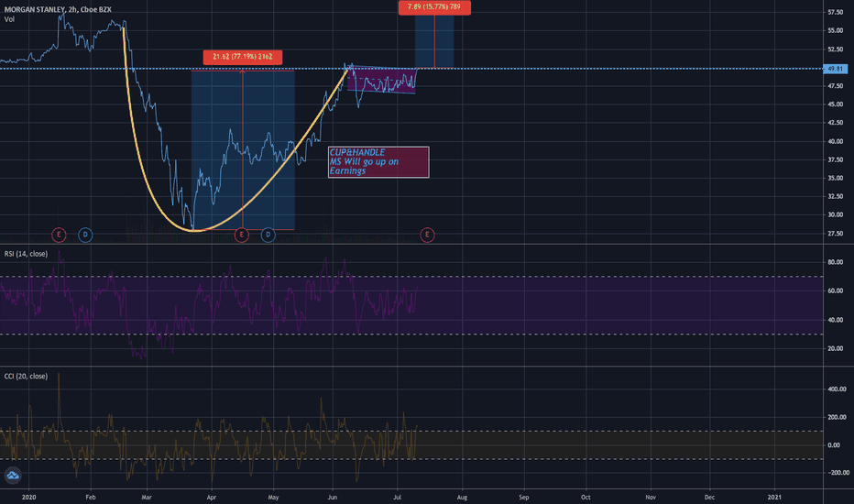This screenshot has height=504, width=854.
Task: Click the Dec label on time axis
Action: (x=709, y=497)
